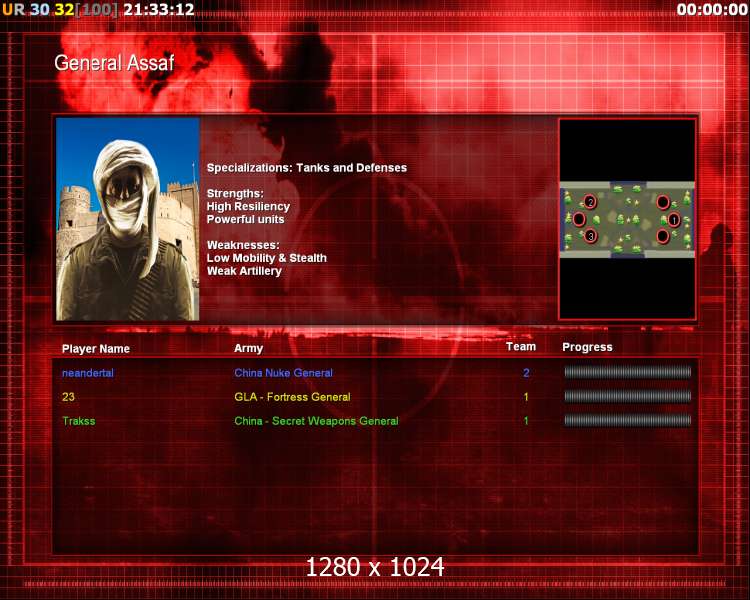Click General Assaf's portrait image
The height and width of the screenshot is (600, 750).
pyautogui.click(x=128, y=219)
